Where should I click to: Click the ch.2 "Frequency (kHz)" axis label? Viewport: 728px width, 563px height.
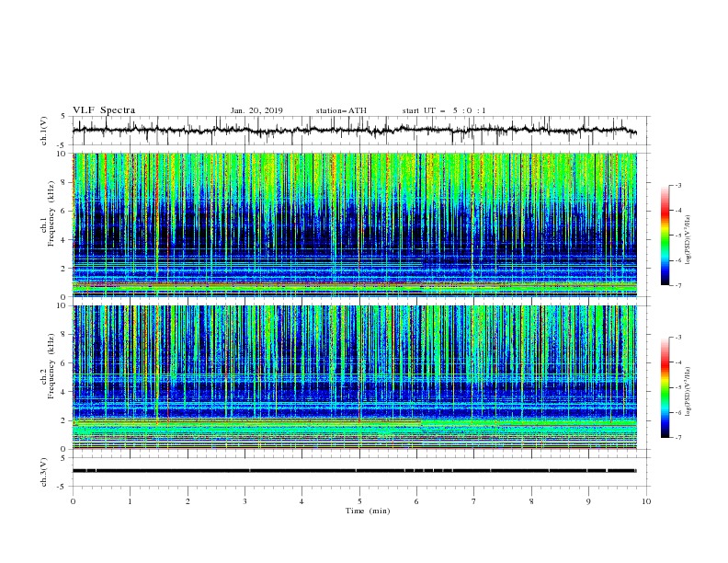click(x=51, y=366)
